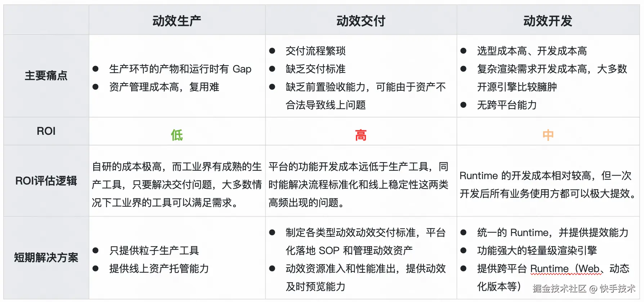Click the green 低 ROI value
Screen dimensions: 644x302
coord(176,135)
